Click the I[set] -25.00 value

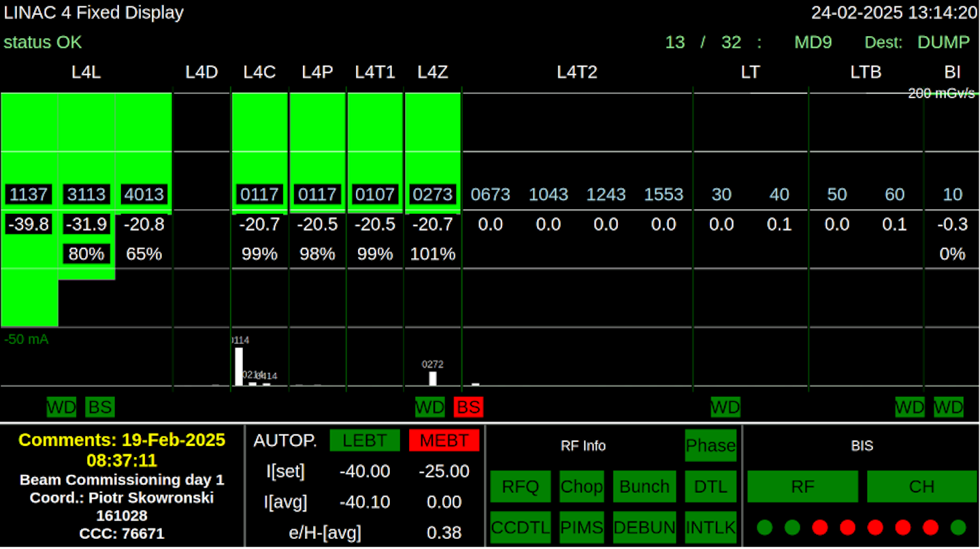(444, 471)
